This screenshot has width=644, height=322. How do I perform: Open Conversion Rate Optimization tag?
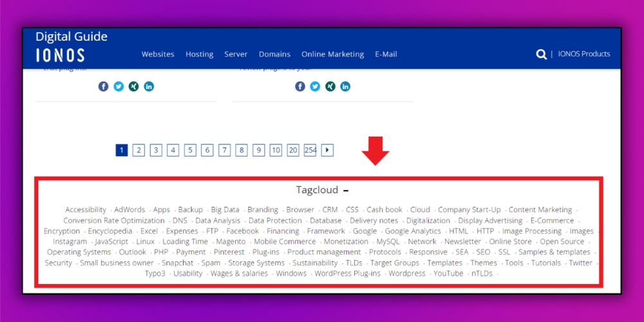114,220
